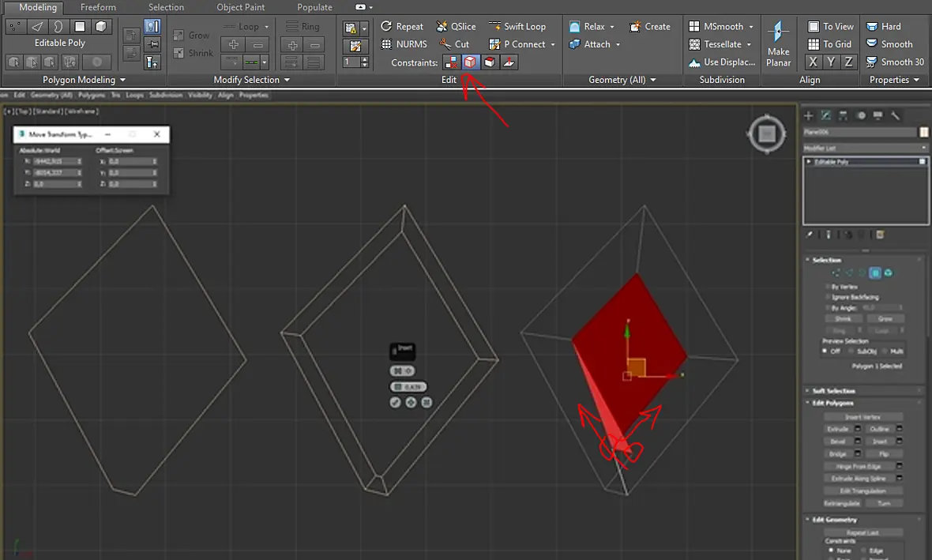Click the Flip button
Image resolution: width=932 pixels, height=560 pixels.
coord(885,453)
